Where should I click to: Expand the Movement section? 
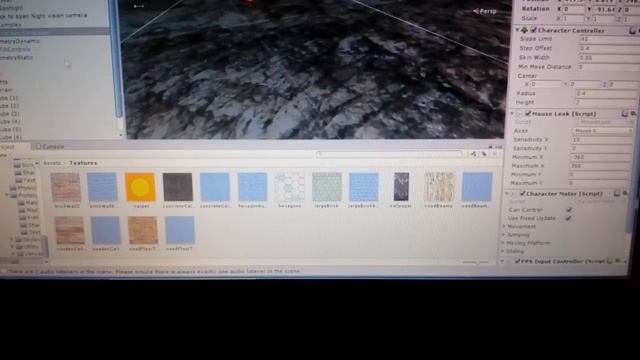504,226
